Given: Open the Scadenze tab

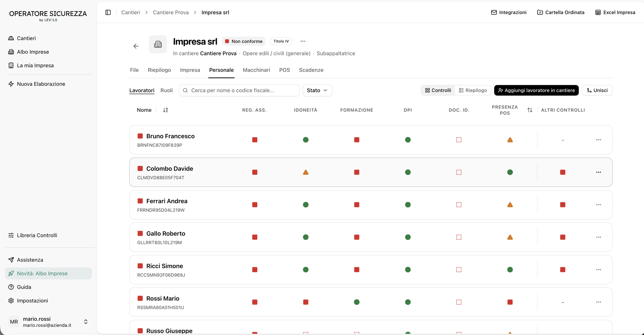Looking at the screenshot, I should coord(311,70).
